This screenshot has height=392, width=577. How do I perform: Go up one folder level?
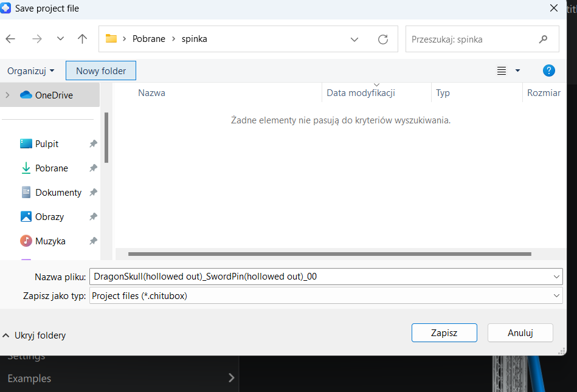tap(83, 39)
